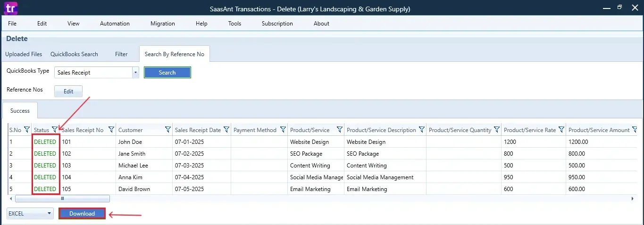This screenshot has height=225, width=644.
Task: Switch to the Uploaded Files tab
Action: tap(24, 54)
